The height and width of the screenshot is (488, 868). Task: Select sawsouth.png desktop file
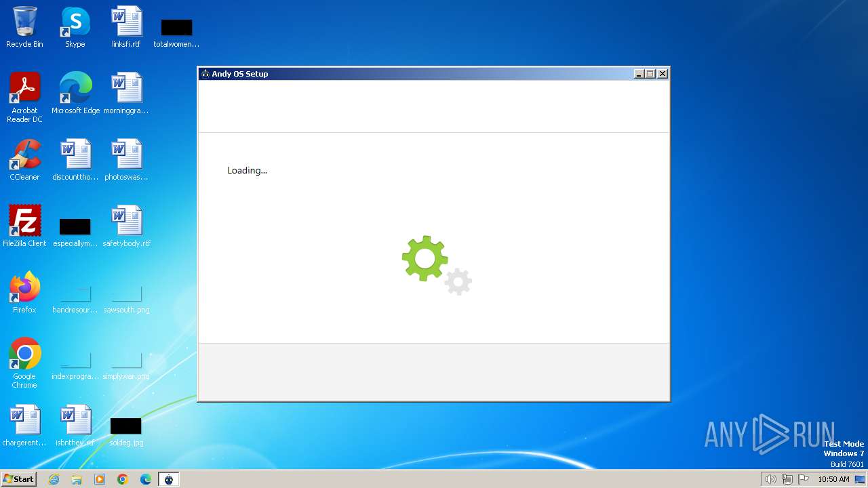click(x=126, y=299)
